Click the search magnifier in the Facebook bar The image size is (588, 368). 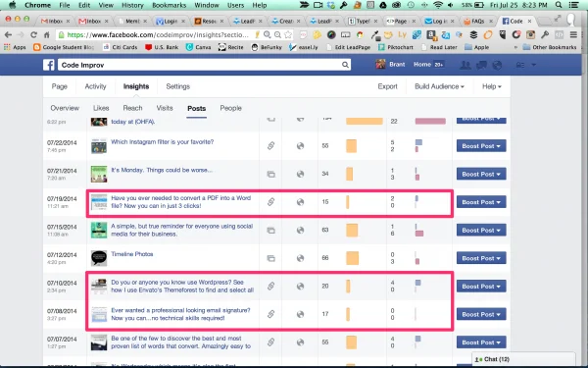click(345, 65)
